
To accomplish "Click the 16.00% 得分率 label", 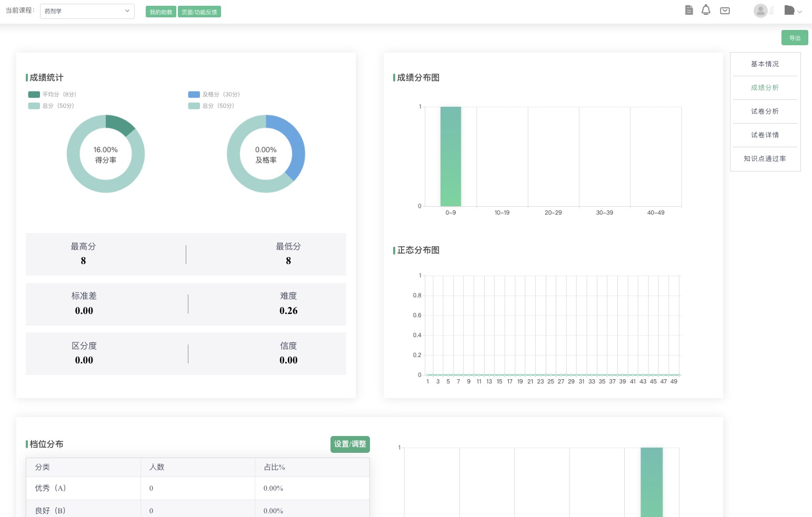I will [x=106, y=155].
